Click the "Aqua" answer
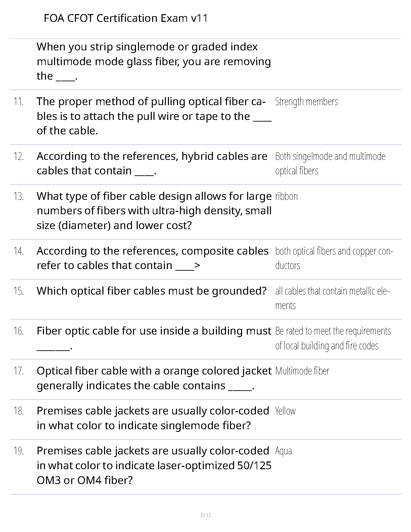 pyautogui.click(x=283, y=451)
